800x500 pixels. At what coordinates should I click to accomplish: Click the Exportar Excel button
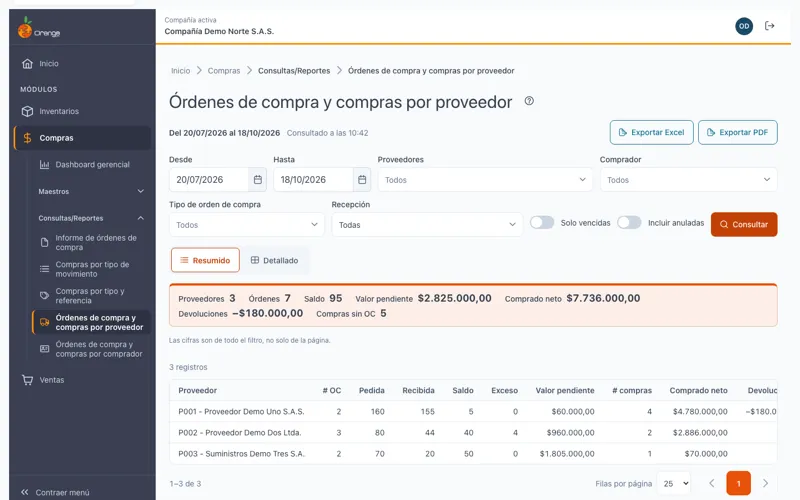[x=652, y=133]
